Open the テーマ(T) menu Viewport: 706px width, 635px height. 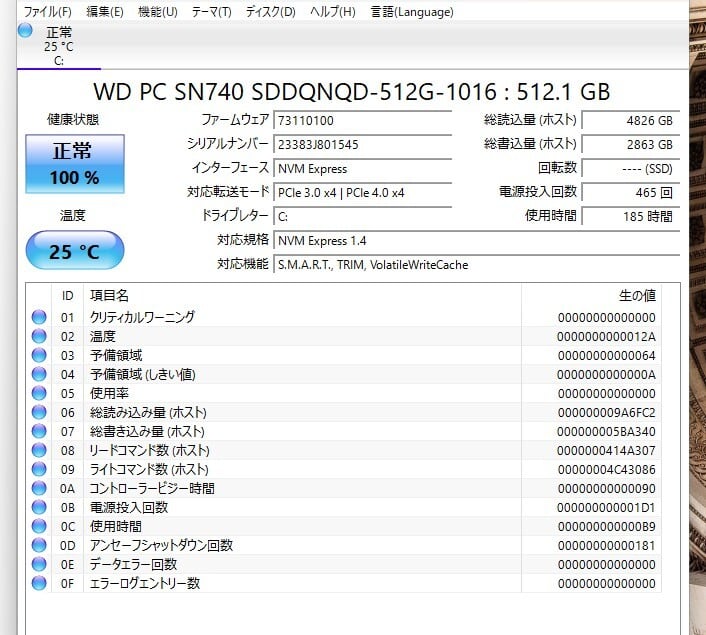(211, 12)
